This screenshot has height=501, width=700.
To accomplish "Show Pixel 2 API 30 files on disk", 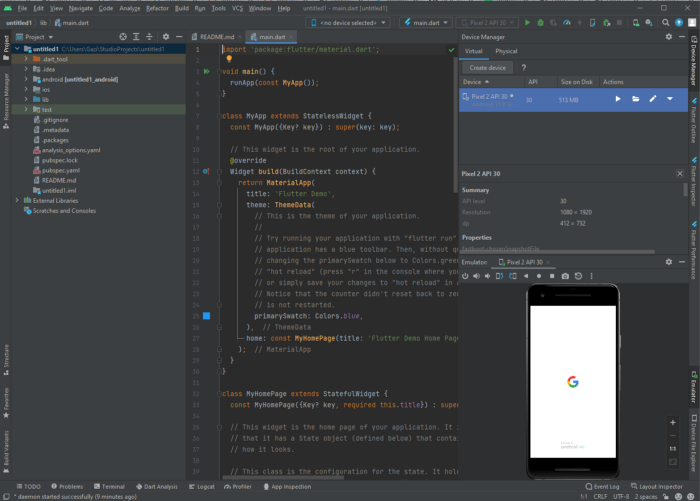I will click(x=635, y=99).
